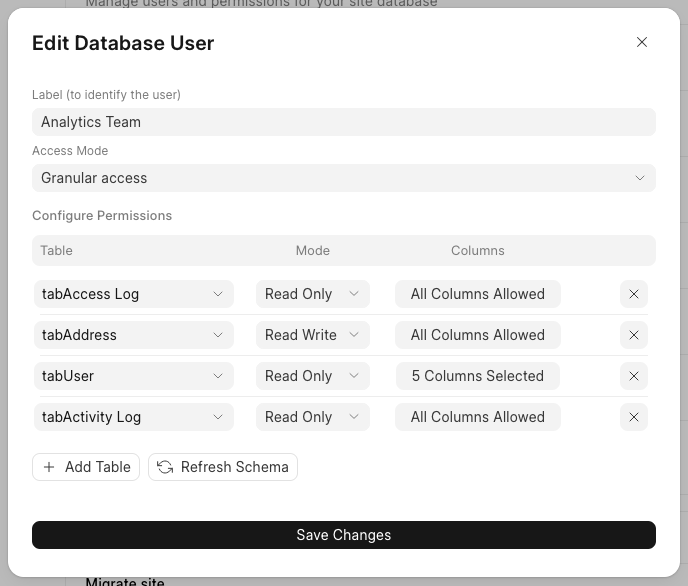The image size is (688, 586).
Task: Expand the tabAccess Log table selector
Action: tap(133, 294)
